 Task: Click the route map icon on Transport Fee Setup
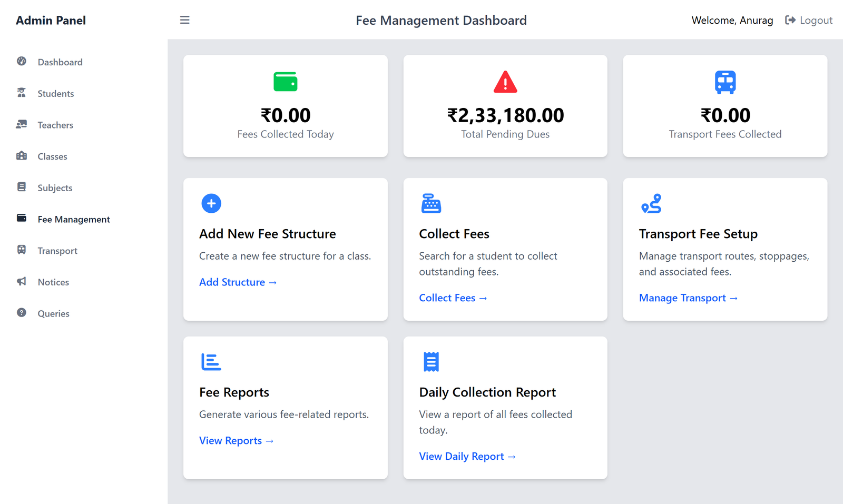pyautogui.click(x=652, y=203)
